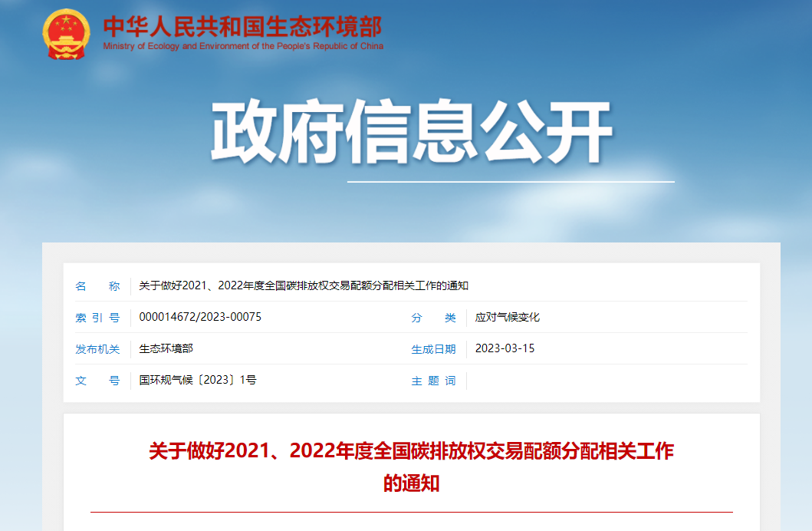Select the 索引号 label
Screen dimensions: 812x531
[x=97, y=318]
